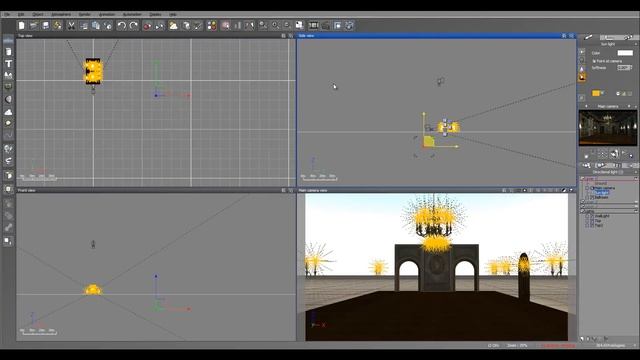Open the Help menu

click(x=173, y=14)
